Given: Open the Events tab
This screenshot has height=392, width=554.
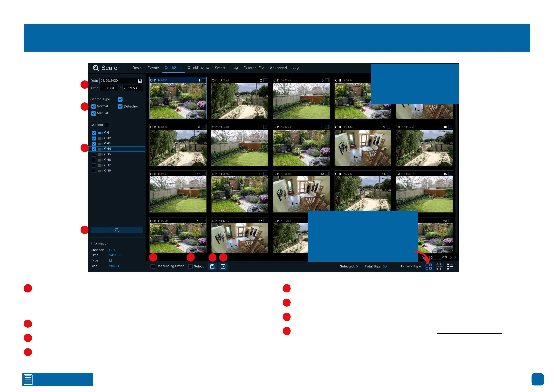Looking at the screenshot, I should tap(153, 68).
